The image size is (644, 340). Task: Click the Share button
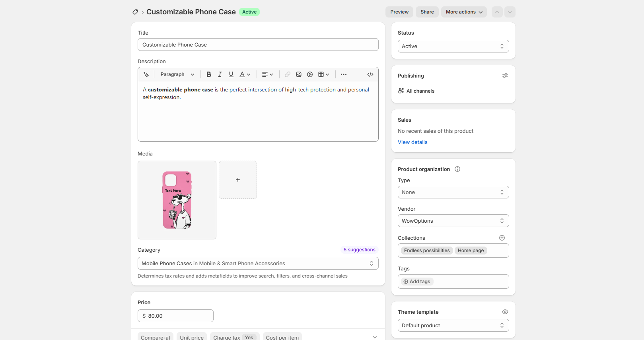click(x=427, y=12)
